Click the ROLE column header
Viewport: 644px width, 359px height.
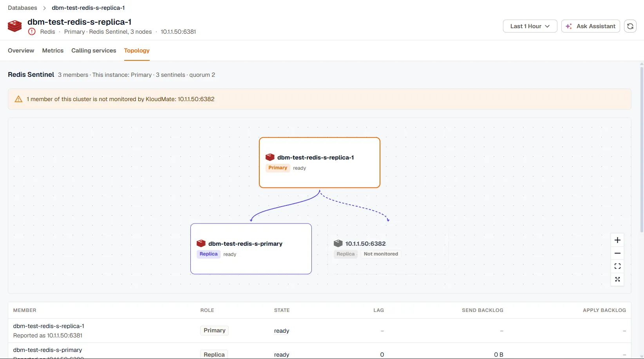207,310
